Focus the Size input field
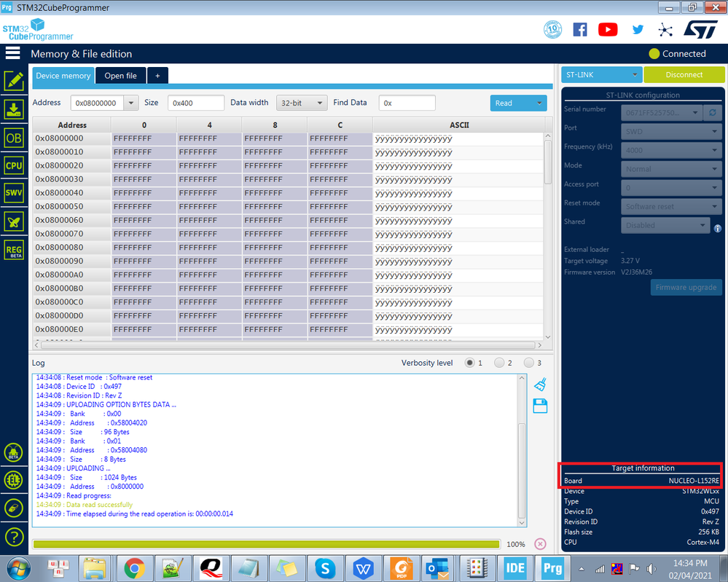Image resolution: width=728 pixels, height=582 pixels. coord(196,103)
